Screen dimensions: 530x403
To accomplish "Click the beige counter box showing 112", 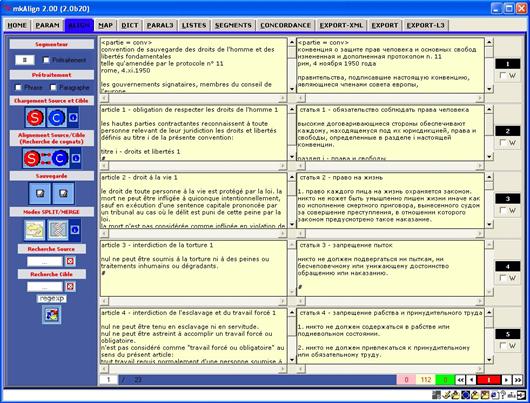I will click(426, 380).
